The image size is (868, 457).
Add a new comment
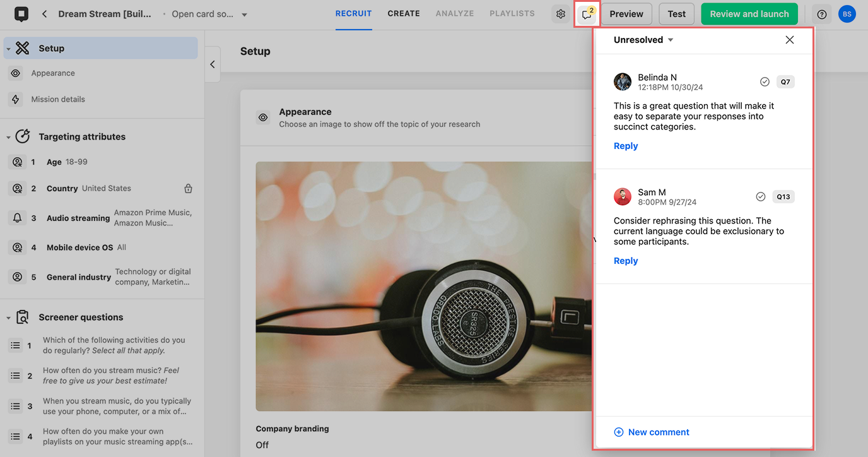coord(652,432)
